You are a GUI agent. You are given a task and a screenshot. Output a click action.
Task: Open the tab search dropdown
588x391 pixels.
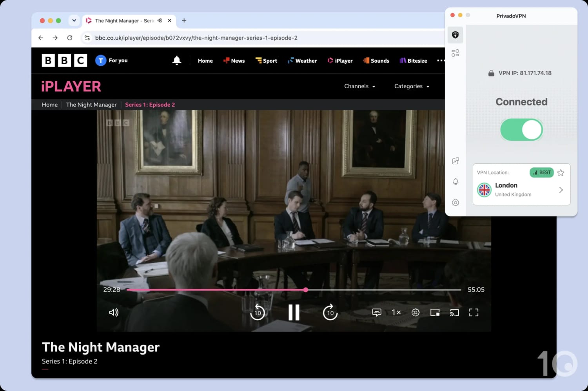coord(74,20)
